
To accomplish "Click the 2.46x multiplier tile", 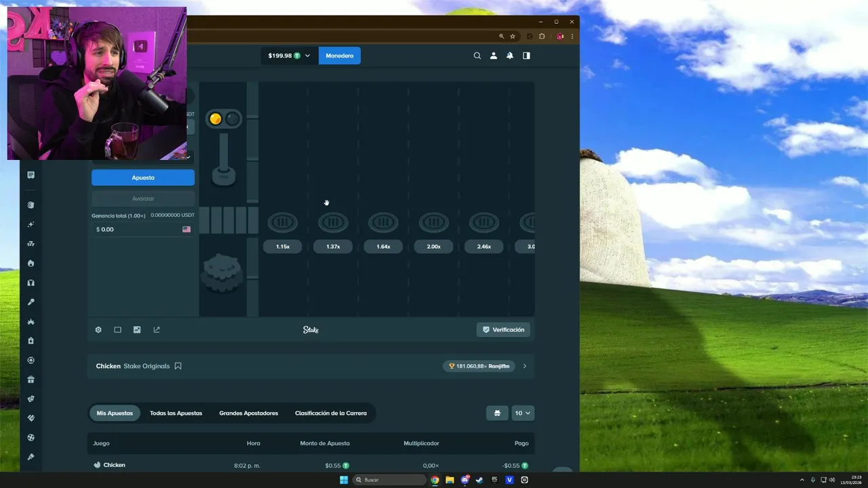I will click(x=484, y=247).
